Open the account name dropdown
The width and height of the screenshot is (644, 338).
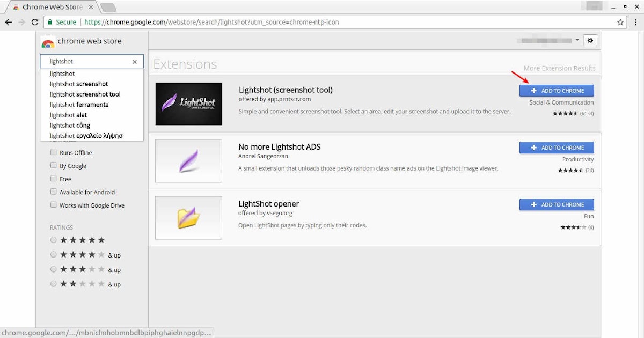(x=577, y=40)
